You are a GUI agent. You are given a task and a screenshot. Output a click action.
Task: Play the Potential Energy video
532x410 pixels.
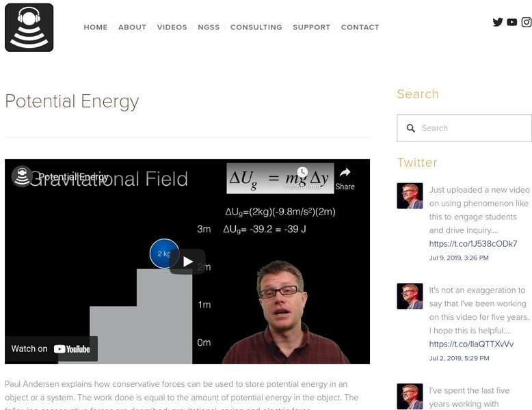(187, 262)
